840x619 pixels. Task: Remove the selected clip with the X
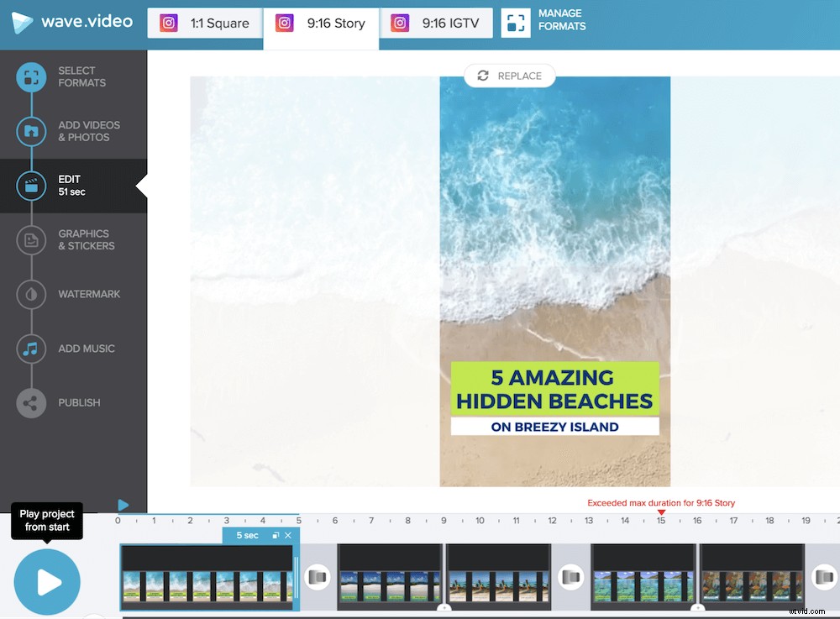(x=288, y=535)
